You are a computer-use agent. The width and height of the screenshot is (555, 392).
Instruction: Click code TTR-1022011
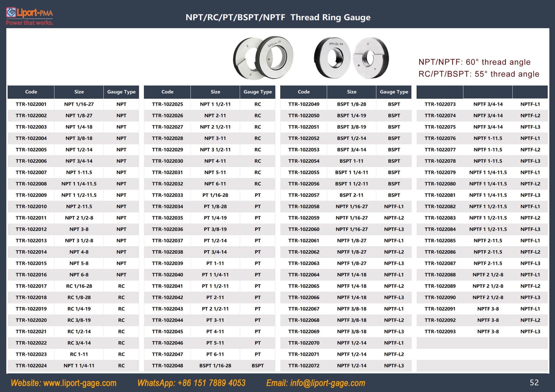coord(31,218)
